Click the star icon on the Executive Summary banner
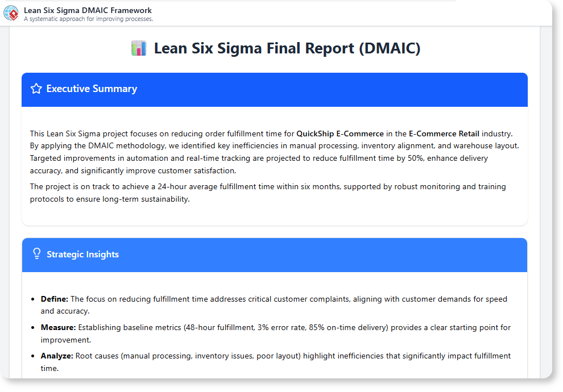The image size is (563, 392). pyautogui.click(x=36, y=89)
